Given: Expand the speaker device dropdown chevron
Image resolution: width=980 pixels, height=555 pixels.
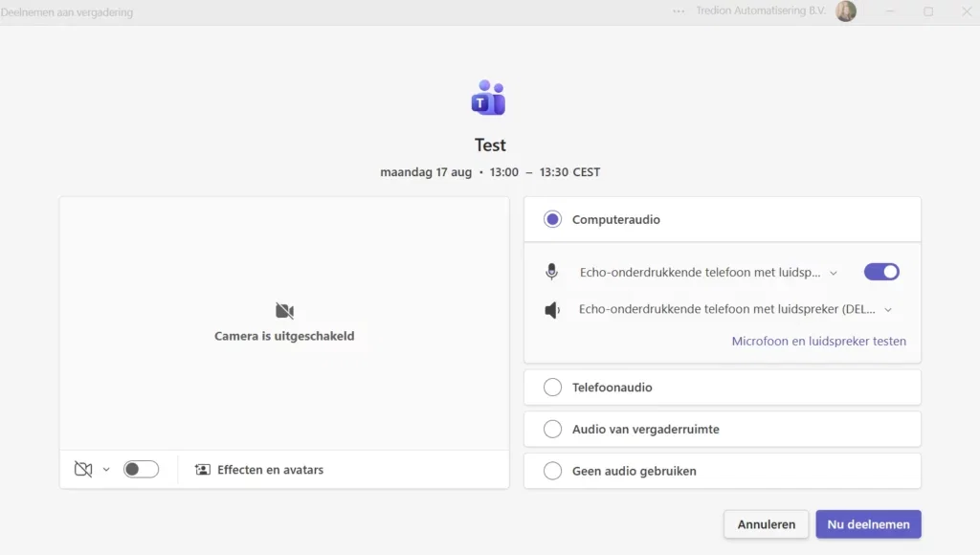Looking at the screenshot, I should [x=888, y=310].
